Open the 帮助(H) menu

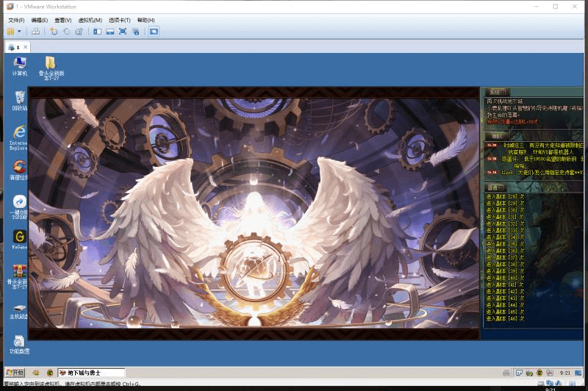coord(146,21)
